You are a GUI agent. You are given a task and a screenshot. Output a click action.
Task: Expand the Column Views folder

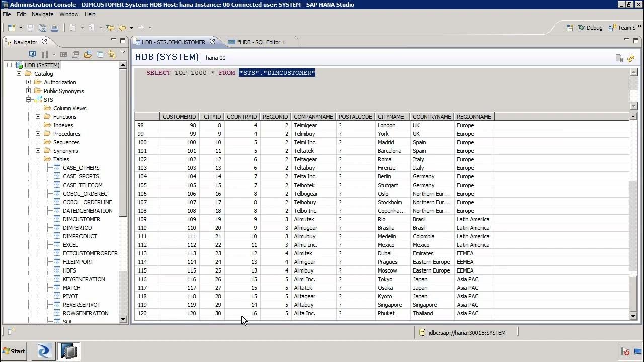point(38,108)
